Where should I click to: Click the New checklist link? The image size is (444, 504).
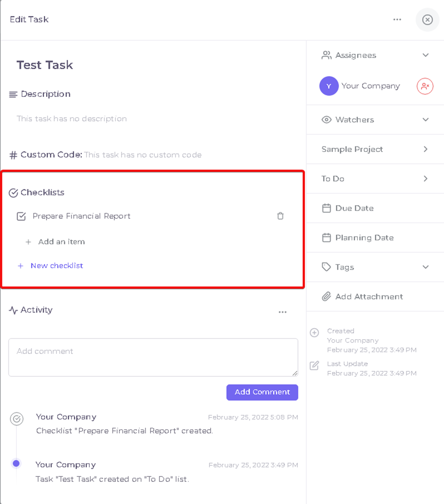[56, 265]
